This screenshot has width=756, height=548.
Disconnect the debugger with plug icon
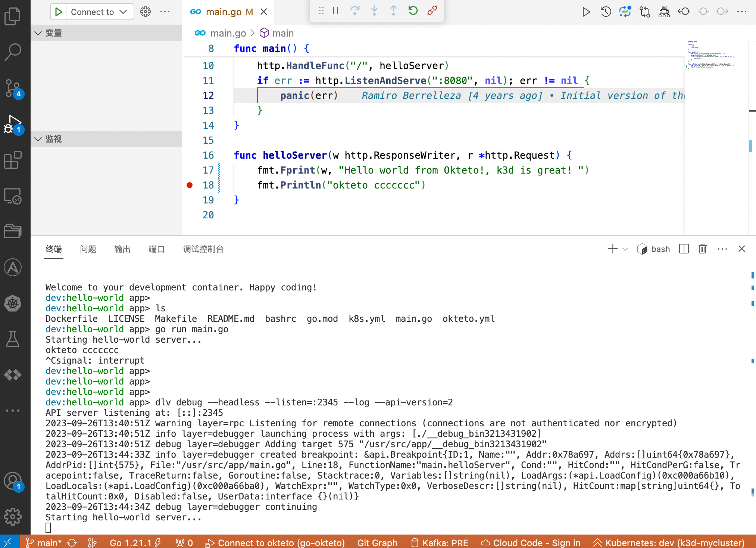pyautogui.click(x=432, y=11)
